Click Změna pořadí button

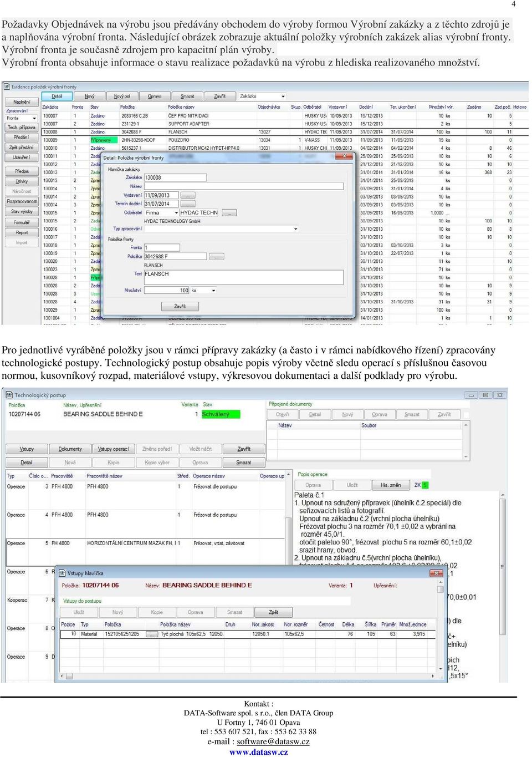tap(157, 449)
